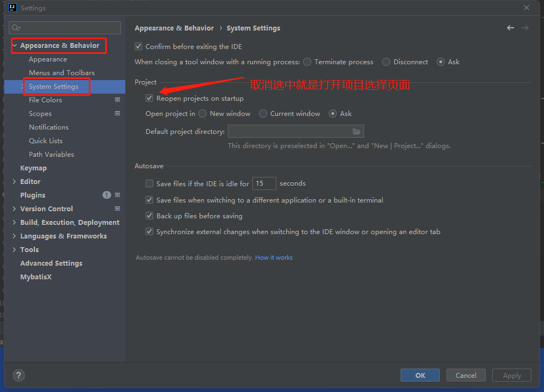Expand the Version Control section

coord(14,209)
